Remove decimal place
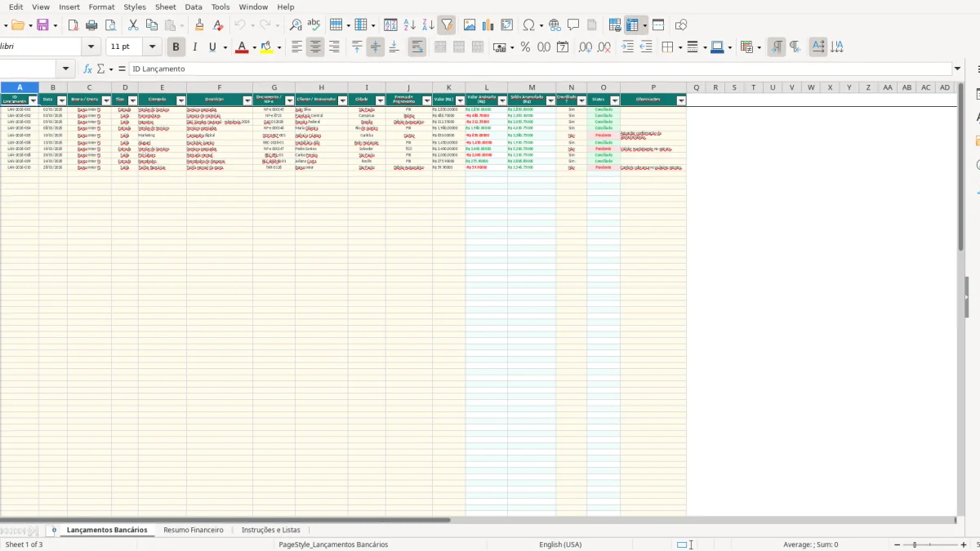The height and width of the screenshot is (551, 980). 604,47
